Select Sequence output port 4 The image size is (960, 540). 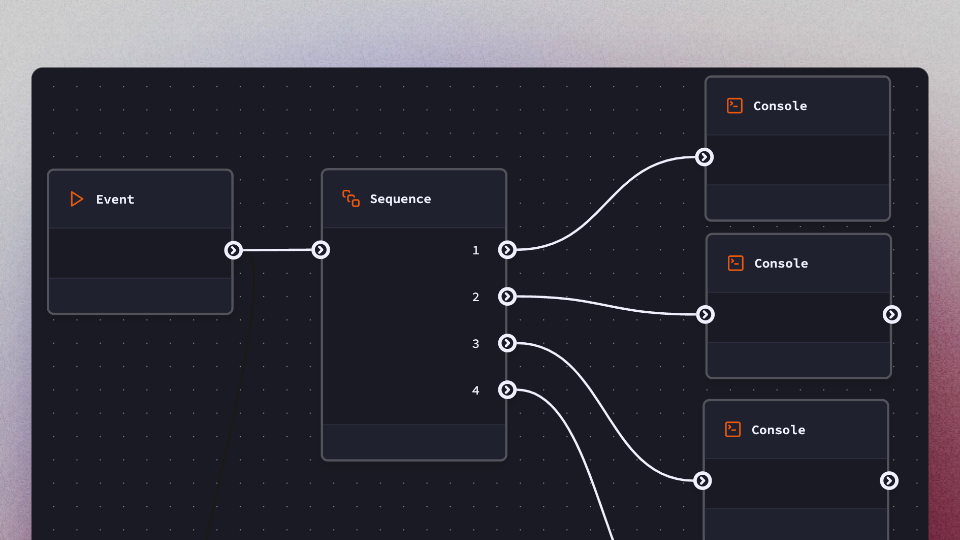[507, 390]
